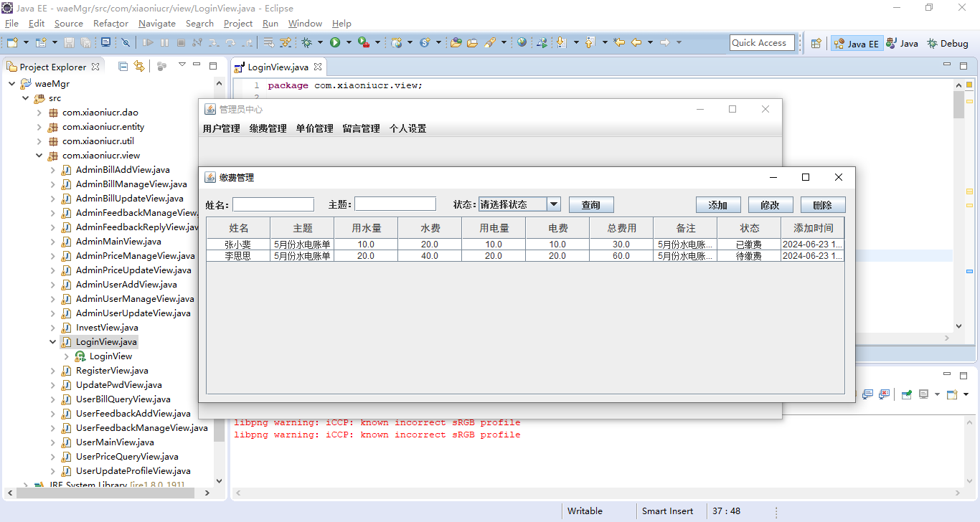The height and width of the screenshot is (522, 980).
Task: Open the New wizard dropdown arrow
Action: click(26, 43)
